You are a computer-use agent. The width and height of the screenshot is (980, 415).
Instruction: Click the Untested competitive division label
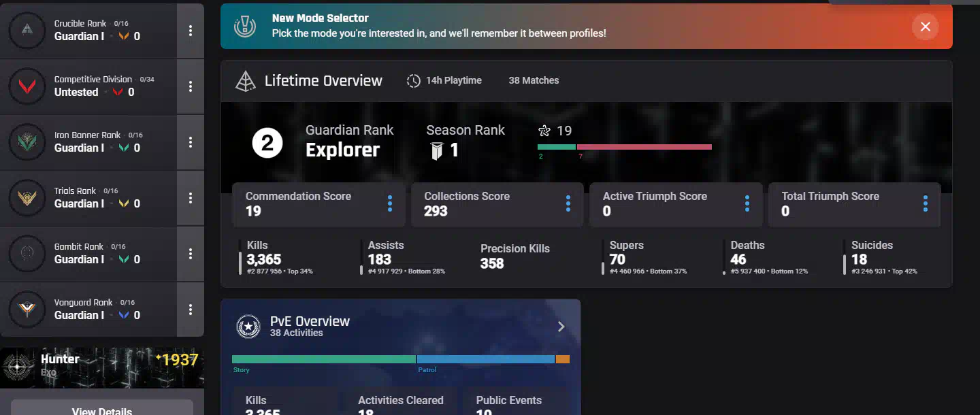tap(76, 92)
